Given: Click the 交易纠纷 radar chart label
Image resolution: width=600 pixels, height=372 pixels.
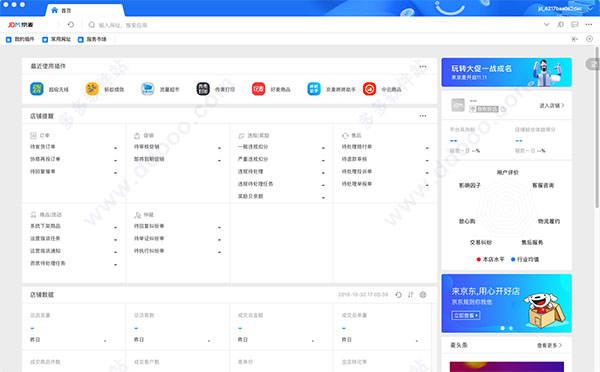Looking at the screenshot, I should 481,243.
